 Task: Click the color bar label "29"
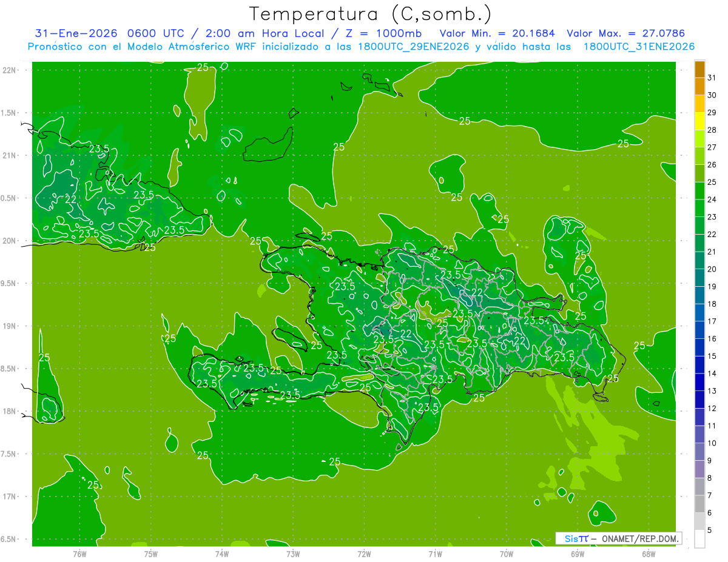[712, 112]
